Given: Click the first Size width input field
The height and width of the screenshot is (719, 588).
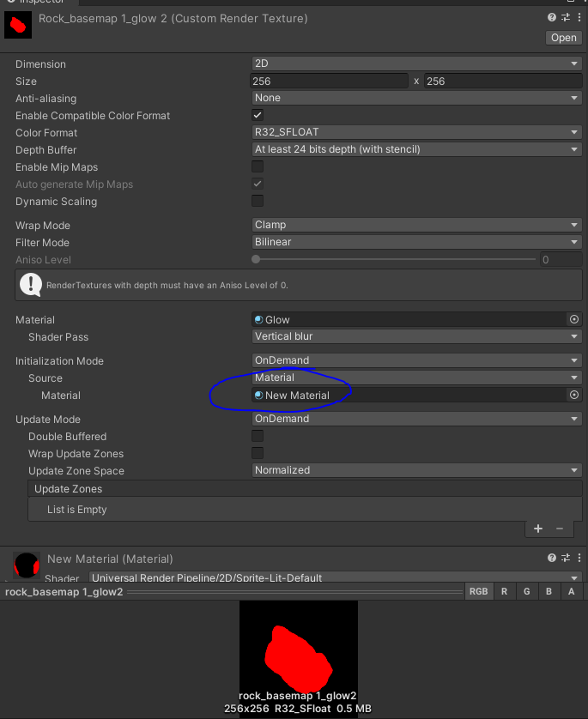Looking at the screenshot, I should tap(329, 81).
